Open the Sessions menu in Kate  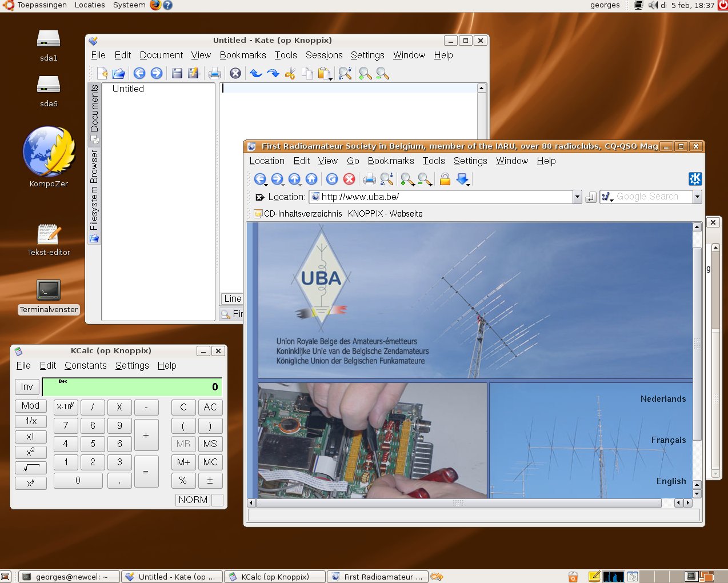coord(323,55)
